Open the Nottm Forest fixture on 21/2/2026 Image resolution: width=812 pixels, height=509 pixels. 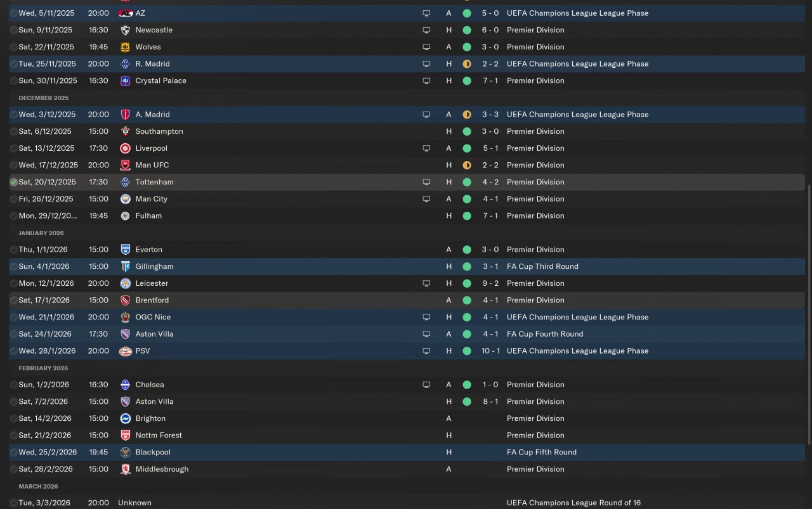tap(159, 435)
